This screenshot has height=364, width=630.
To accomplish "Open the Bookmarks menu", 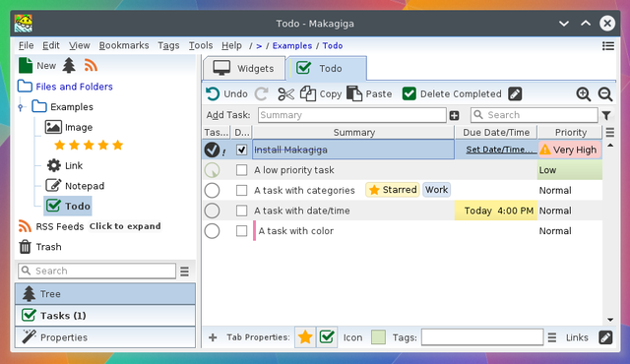I will (124, 46).
